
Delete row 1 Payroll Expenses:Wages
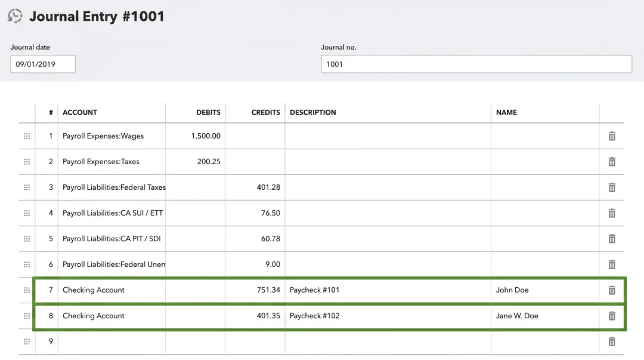click(x=612, y=136)
